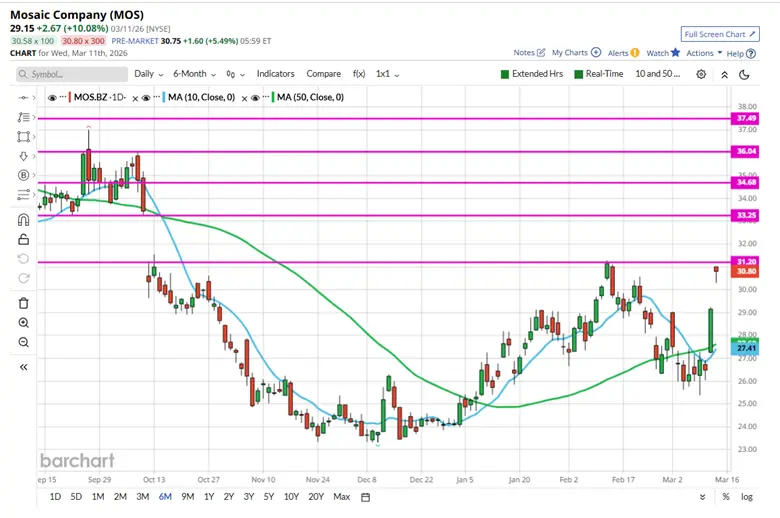Switch to dark mode moon icon
The width and height of the screenshot is (780, 518).
click(744, 74)
